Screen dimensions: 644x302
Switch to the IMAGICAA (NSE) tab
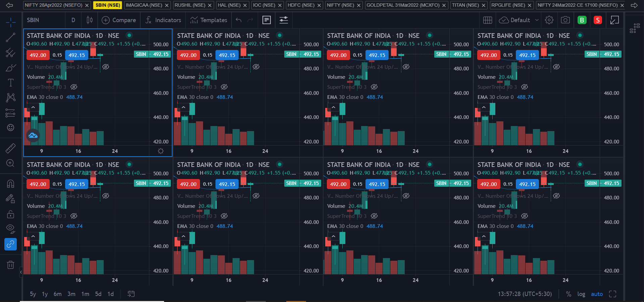point(144,5)
